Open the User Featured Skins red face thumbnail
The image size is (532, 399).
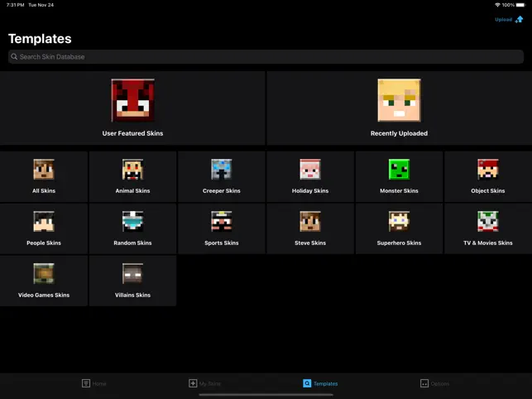(132, 100)
